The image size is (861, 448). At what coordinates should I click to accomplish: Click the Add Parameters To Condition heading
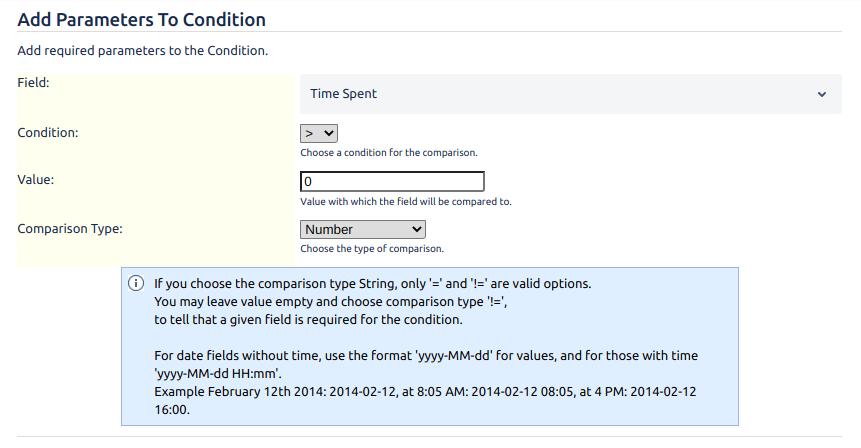(x=142, y=19)
